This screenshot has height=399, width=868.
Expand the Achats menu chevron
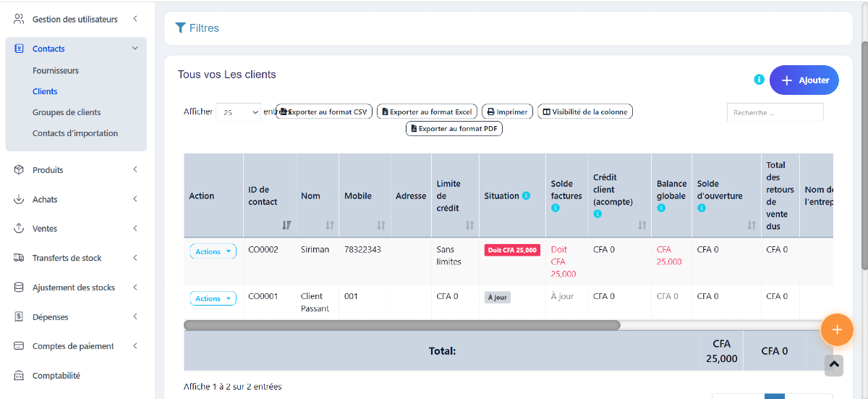click(x=135, y=199)
